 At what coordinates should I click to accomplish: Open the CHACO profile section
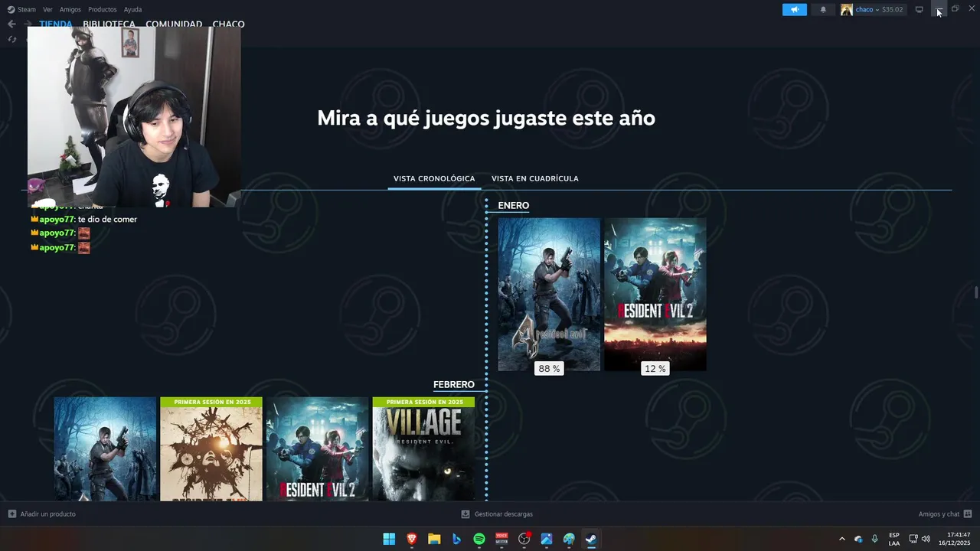tap(229, 24)
